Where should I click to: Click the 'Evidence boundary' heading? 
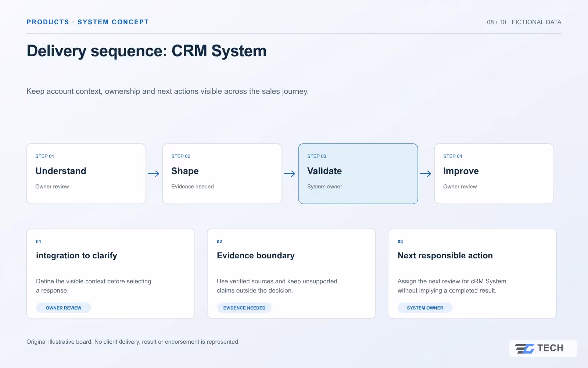click(256, 256)
